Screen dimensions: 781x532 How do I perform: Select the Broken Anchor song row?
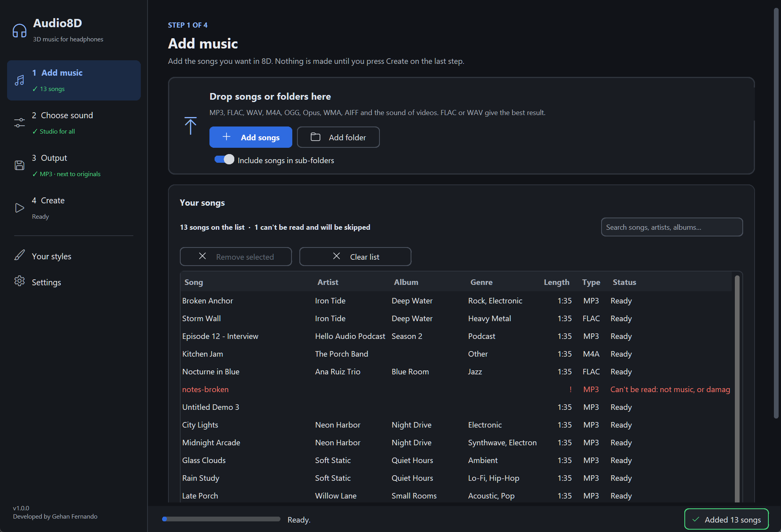456,301
